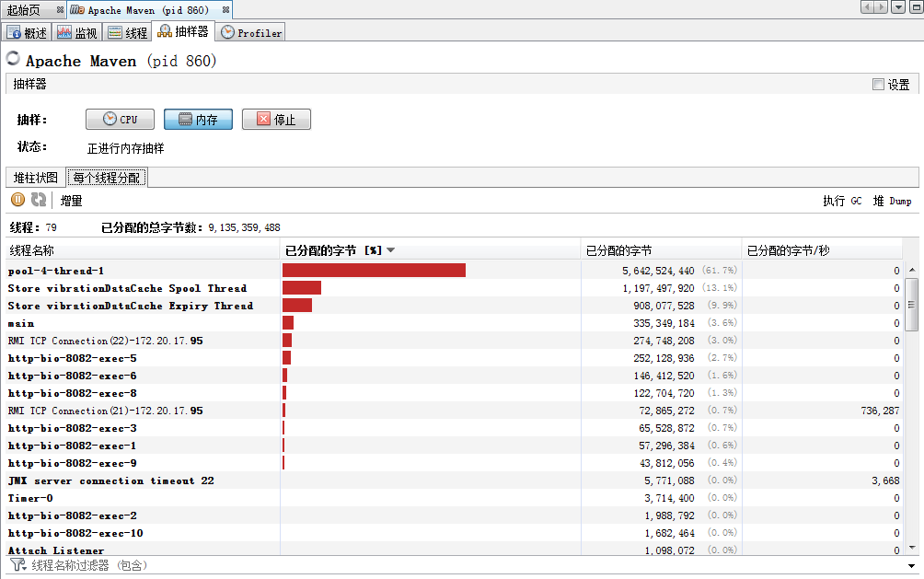Select the pool-4-thread-1 row
924x579 pixels.
tap(455, 271)
